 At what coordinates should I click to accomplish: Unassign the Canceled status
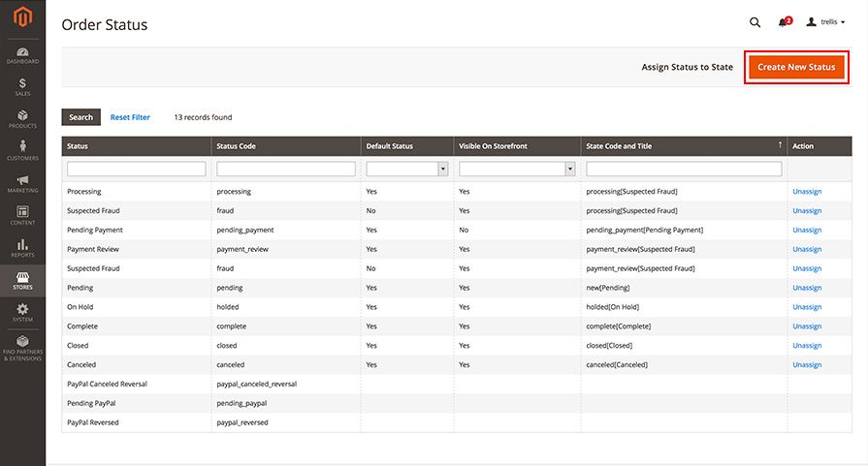(x=807, y=365)
